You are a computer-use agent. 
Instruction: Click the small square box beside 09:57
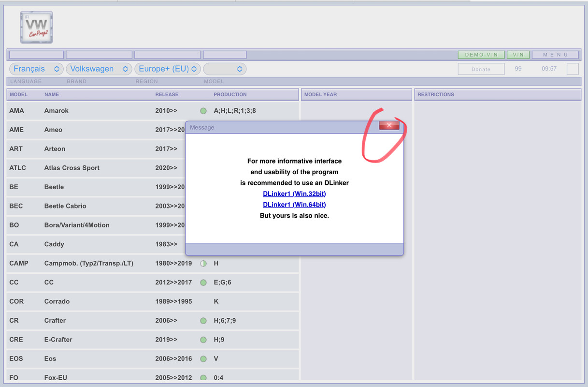tap(573, 69)
